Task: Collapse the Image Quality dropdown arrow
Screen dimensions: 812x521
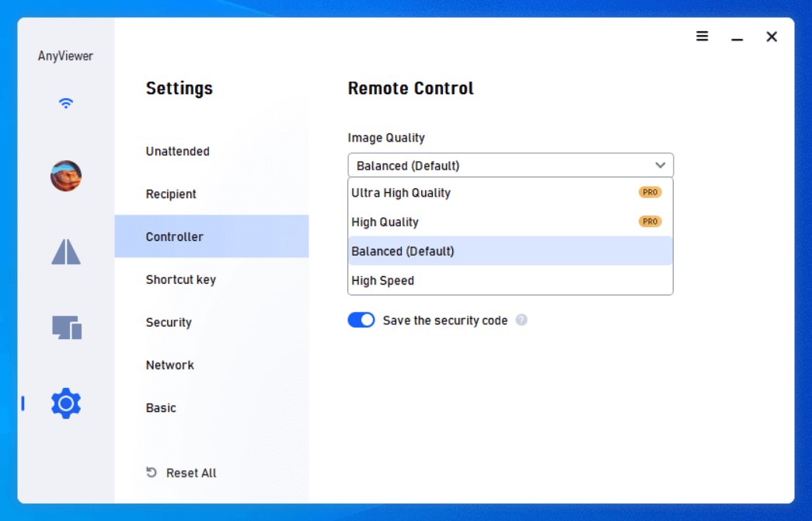Action: [x=660, y=166]
